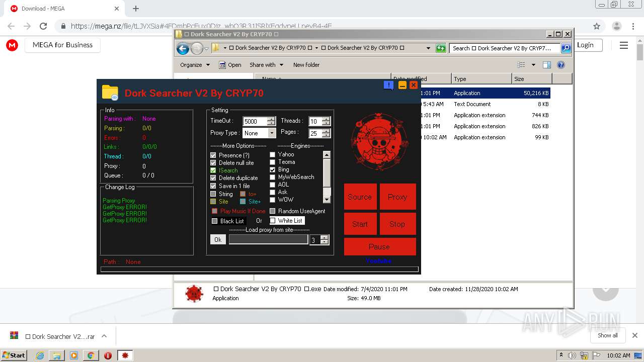Close the downloads bar
644x362 pixels.
pos(635,335)
